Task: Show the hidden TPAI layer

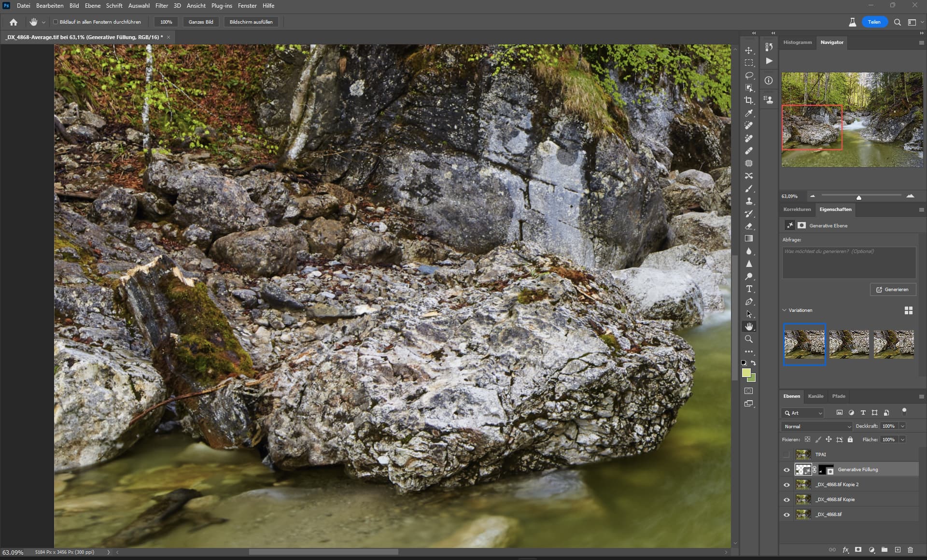Action: click(787, 454)
